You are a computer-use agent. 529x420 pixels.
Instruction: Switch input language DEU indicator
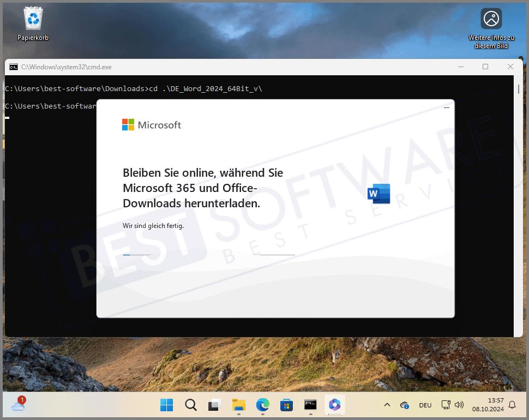coord(425,405)
